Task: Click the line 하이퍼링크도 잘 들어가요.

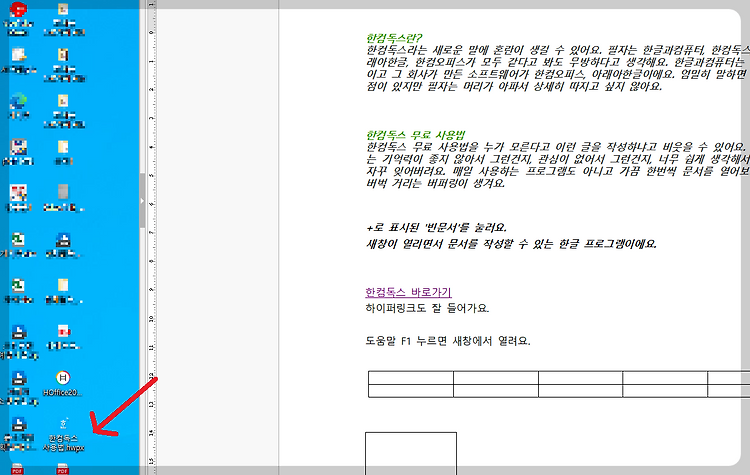Action: [x=427, y=308]
